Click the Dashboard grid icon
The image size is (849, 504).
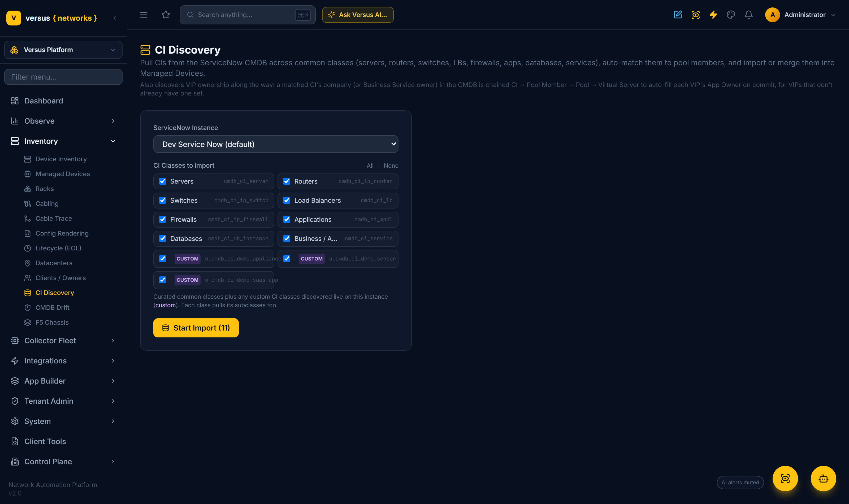pyautogui.click(x=15, y=101)
